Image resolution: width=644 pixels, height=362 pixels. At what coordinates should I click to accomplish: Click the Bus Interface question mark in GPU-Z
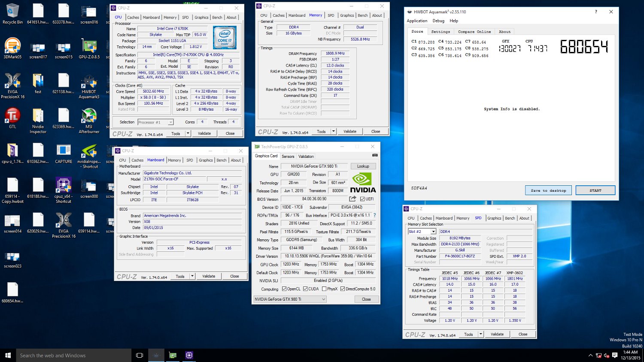click(x=374, y=215)
